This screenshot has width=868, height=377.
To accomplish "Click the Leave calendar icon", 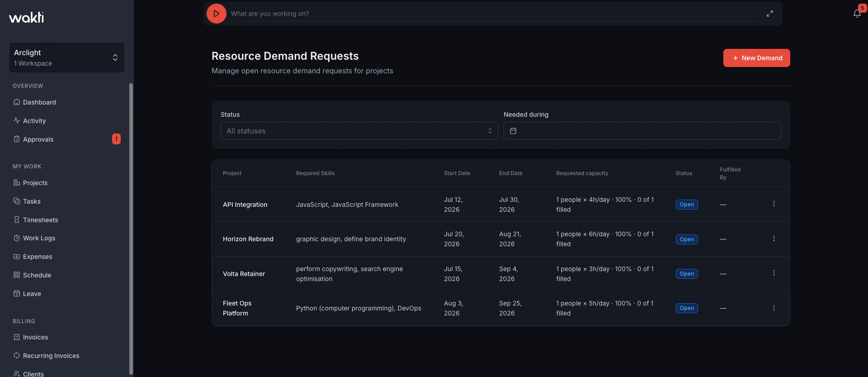I will (17, 293).
